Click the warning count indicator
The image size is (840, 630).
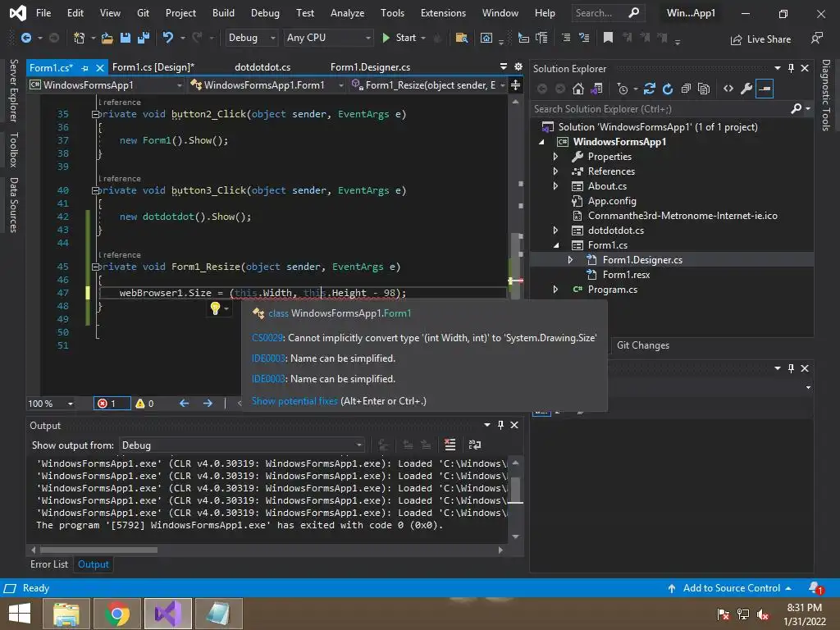[x=145, y=404]
